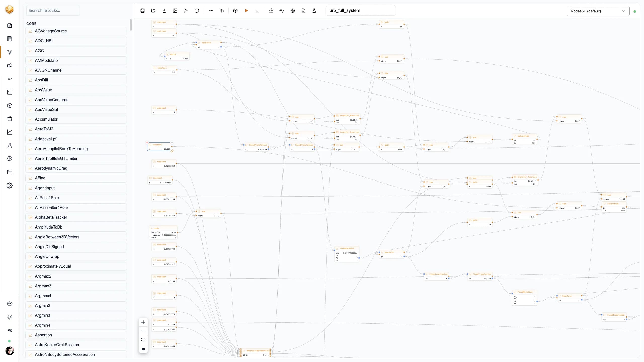The height and width of the screenshot is (362, 644).
Task: Open the flask icon in the left sidebar
Action: pyautogui.click(x=10, y=145)
